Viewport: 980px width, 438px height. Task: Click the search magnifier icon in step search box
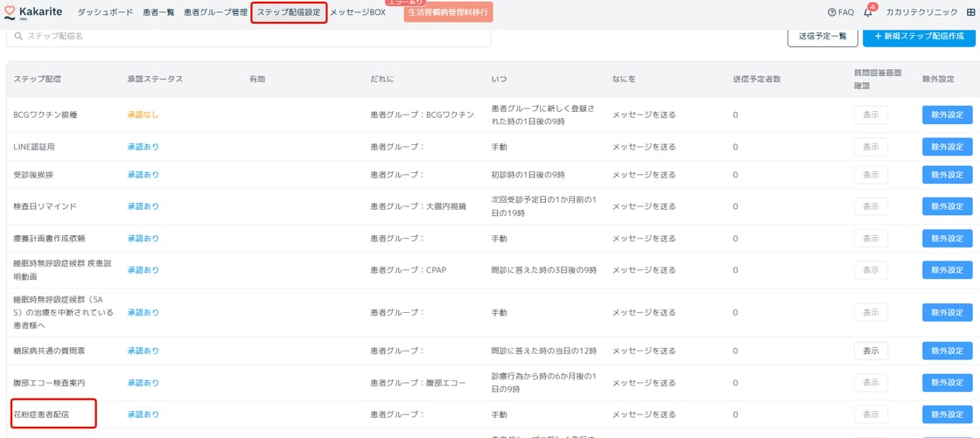[19, 37]
